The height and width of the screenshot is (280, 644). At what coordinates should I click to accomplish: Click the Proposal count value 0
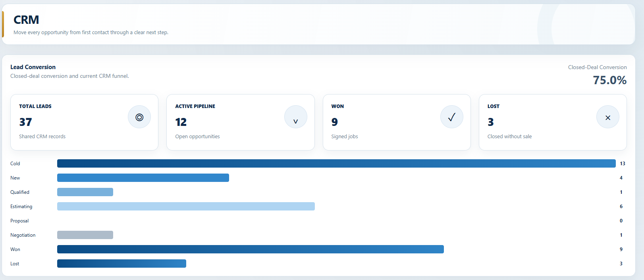pos(621,221)
